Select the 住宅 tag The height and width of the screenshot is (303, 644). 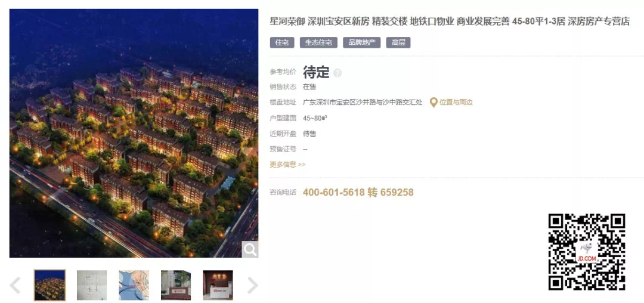[281, 43]
